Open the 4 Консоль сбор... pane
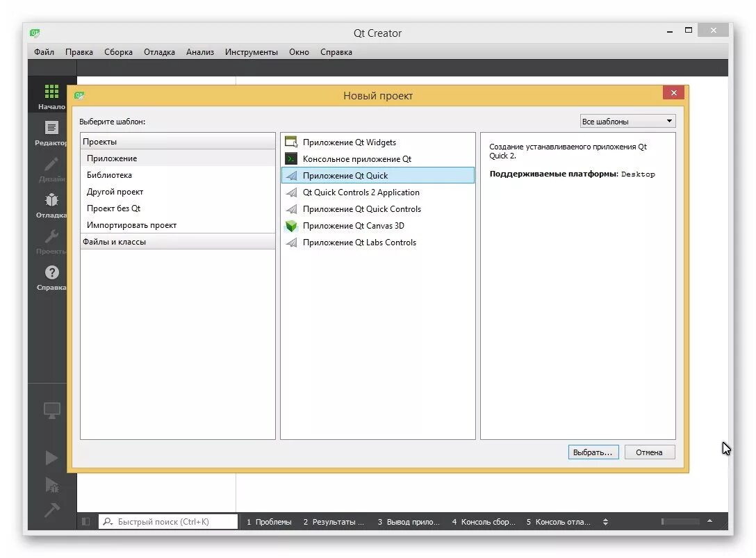This screenshot has width=756, height=558. tap(484, 522)
